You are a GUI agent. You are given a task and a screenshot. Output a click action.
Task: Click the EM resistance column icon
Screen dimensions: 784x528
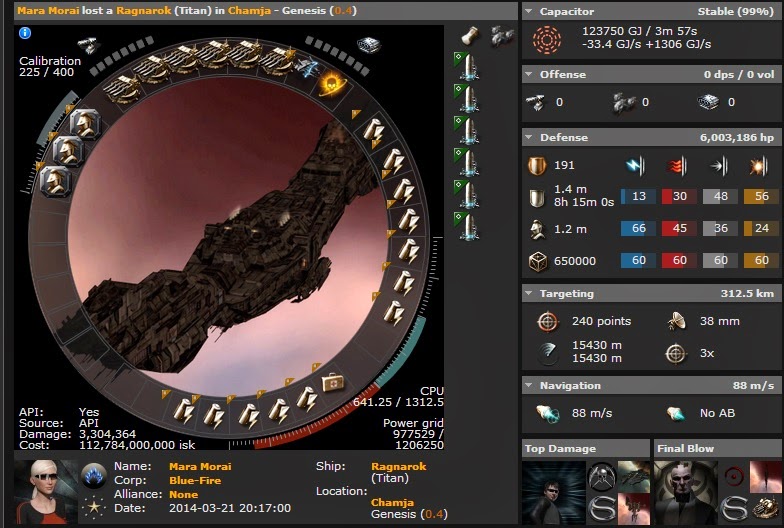(636, 166)
